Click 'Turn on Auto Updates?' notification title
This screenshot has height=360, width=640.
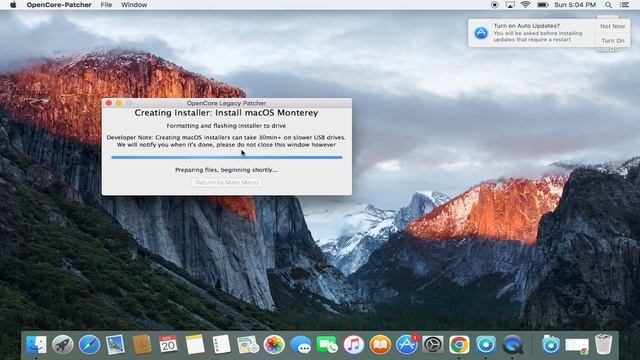click(527, 26)
